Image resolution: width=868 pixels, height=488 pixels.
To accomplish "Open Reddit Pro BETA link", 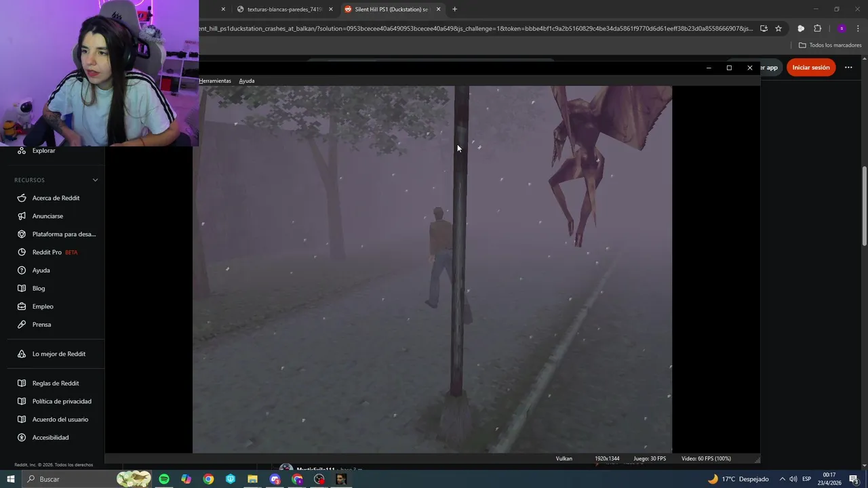I will click(x=54, y=252).
